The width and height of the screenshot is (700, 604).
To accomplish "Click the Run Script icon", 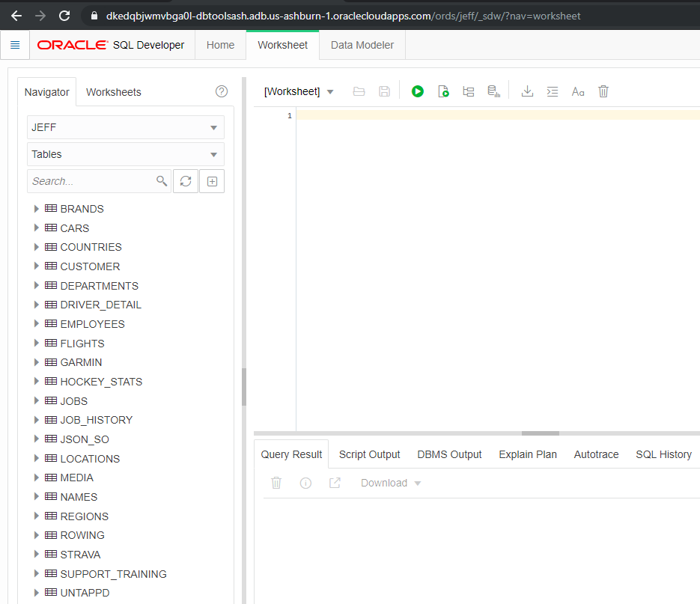I will tap(443, 91).
